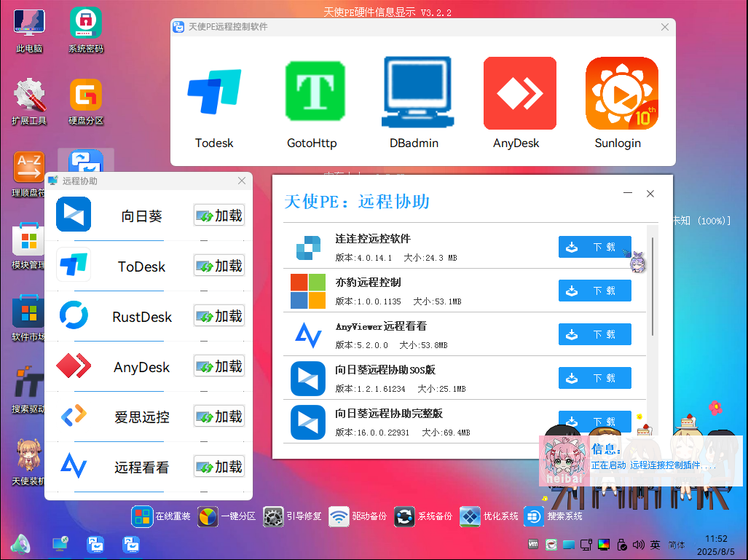The width and height of the screenshot is (748, 560).
Task: Switch input language via the 英 tray indicator
Action: [x=655, y=544]
